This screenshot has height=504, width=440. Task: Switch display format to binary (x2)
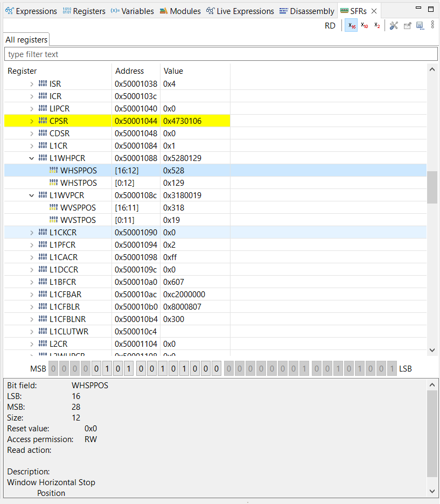tap(376, 25)
